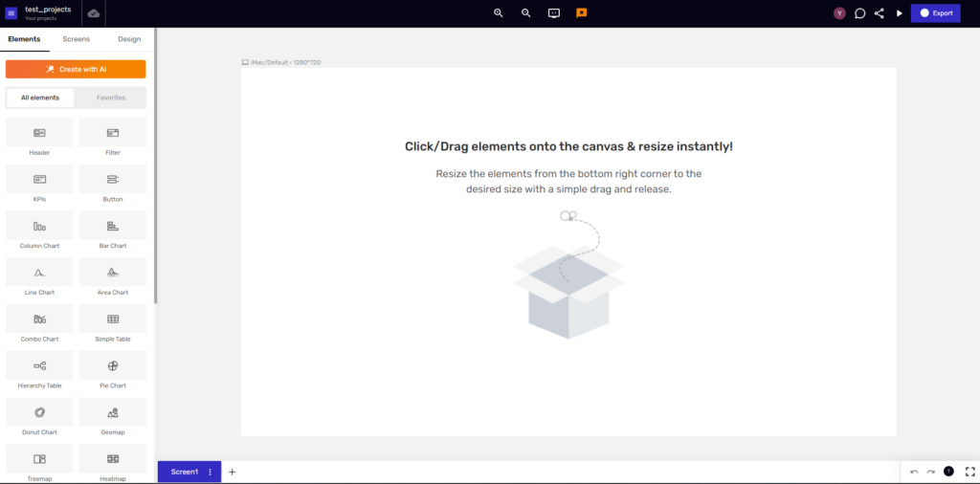980x484 pixels.
Task: Open the Y user avatar menu
Action: (x=839, y=13)
